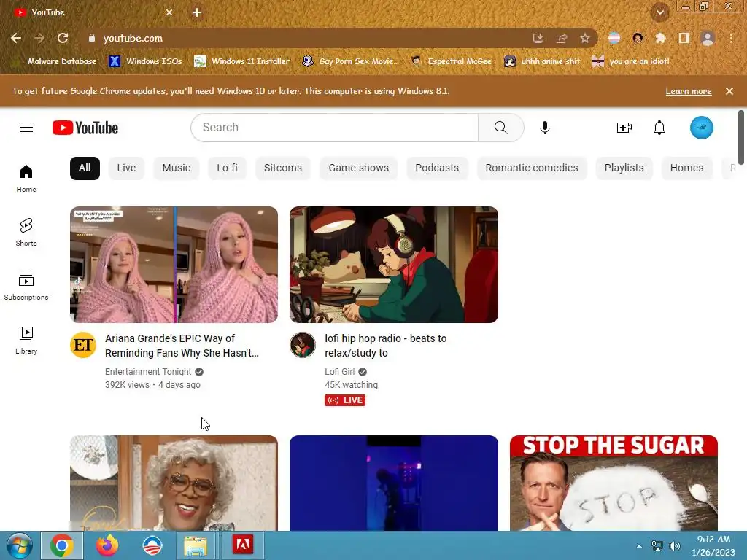Click Learn more about Chrome updates
Screen dimensions: 747x560
click(x=689, y=91)
